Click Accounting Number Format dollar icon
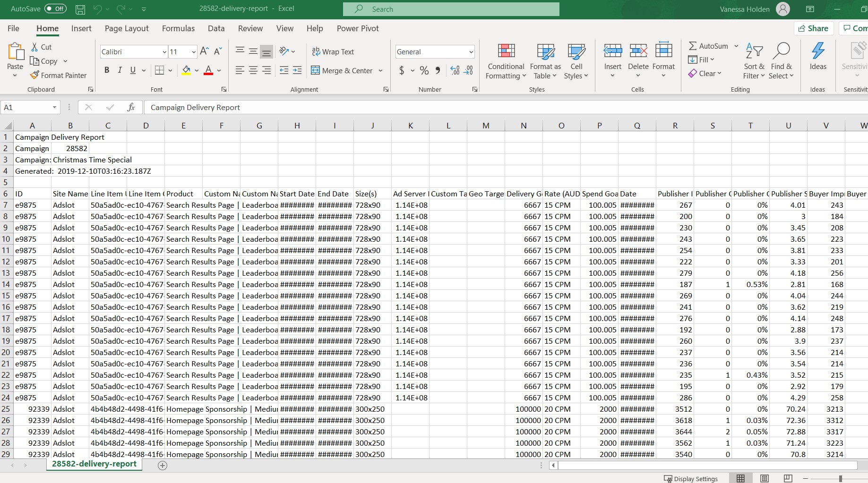 (402, 70)
